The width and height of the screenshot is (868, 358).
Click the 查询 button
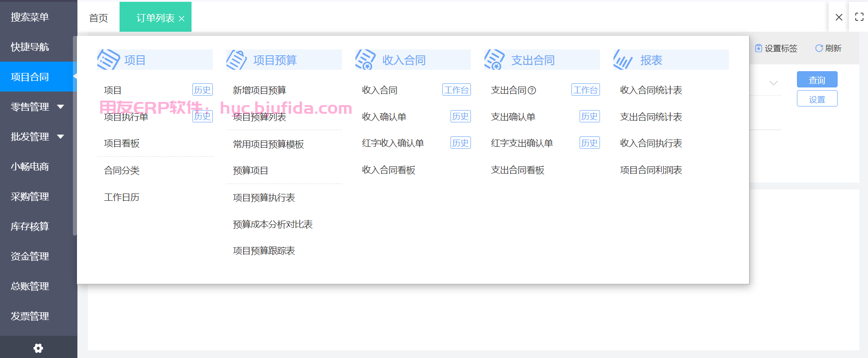[x=817, y=79]
